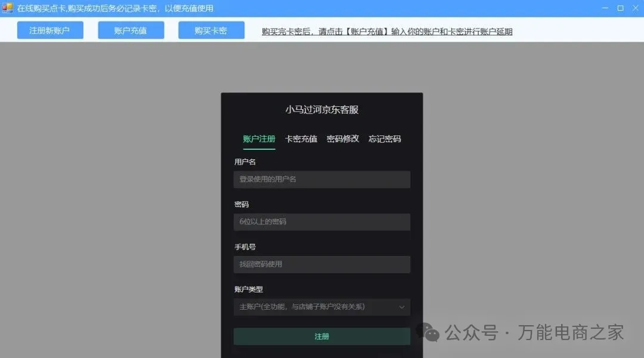Click the 注册新账户 button
Screen dimensions: 644x358
point(50,30)
